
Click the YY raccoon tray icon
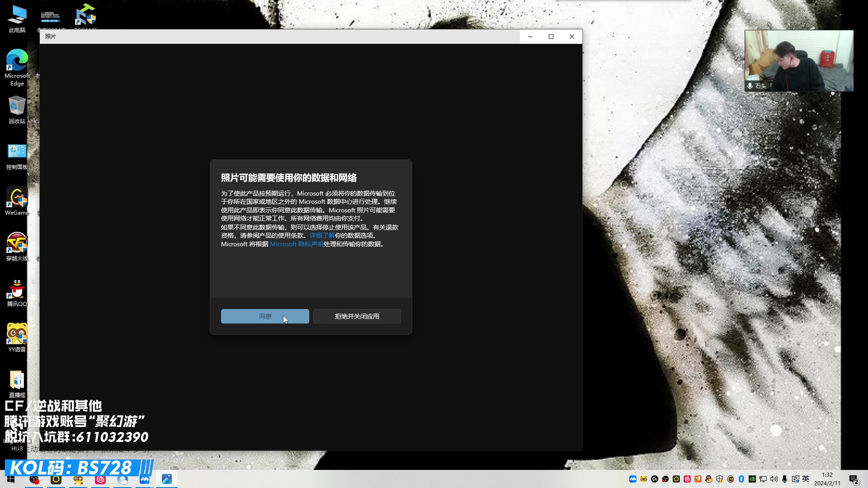point(644,479)
